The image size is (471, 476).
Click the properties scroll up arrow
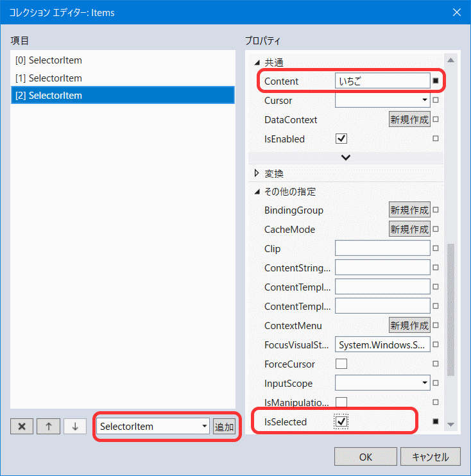point(450,60)
